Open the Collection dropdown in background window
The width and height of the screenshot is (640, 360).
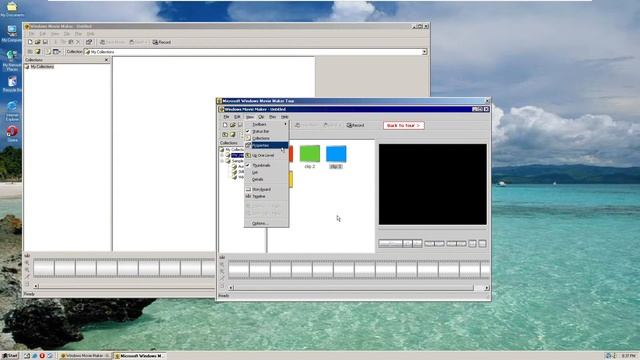click(424, 52)
